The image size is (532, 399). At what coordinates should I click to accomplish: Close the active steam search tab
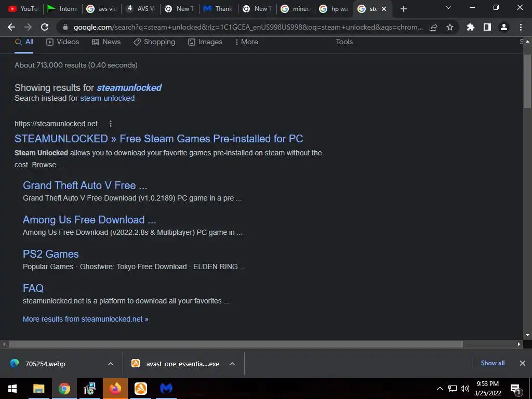(384, 9)
